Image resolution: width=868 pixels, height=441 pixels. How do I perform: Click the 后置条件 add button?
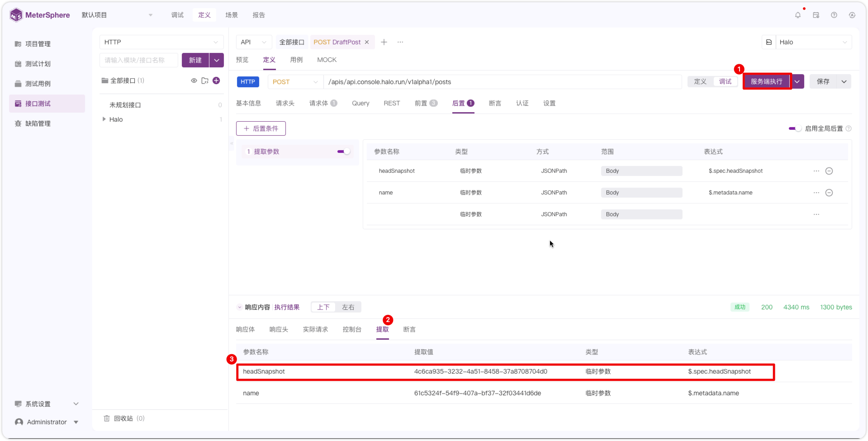(261, 128)
